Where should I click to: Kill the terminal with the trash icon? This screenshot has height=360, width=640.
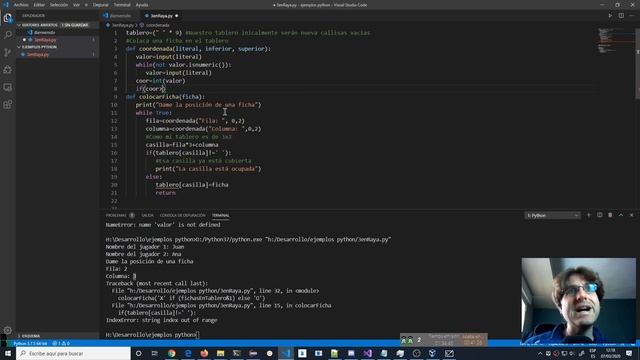point(610,215)
